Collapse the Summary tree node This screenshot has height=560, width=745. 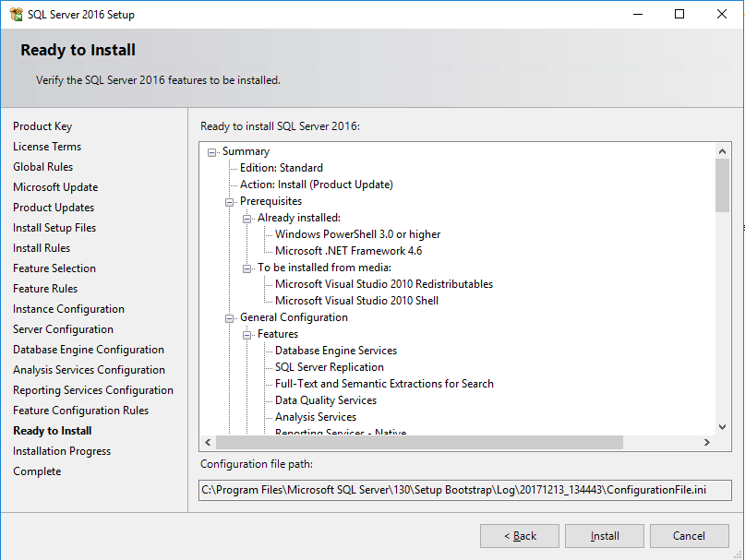click(212, 152)
